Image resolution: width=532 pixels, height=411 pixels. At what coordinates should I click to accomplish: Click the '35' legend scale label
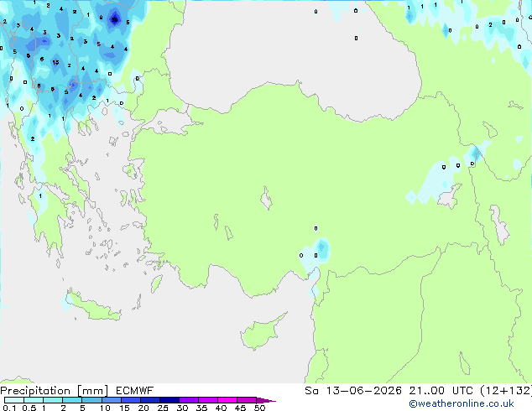pos(201,408)
